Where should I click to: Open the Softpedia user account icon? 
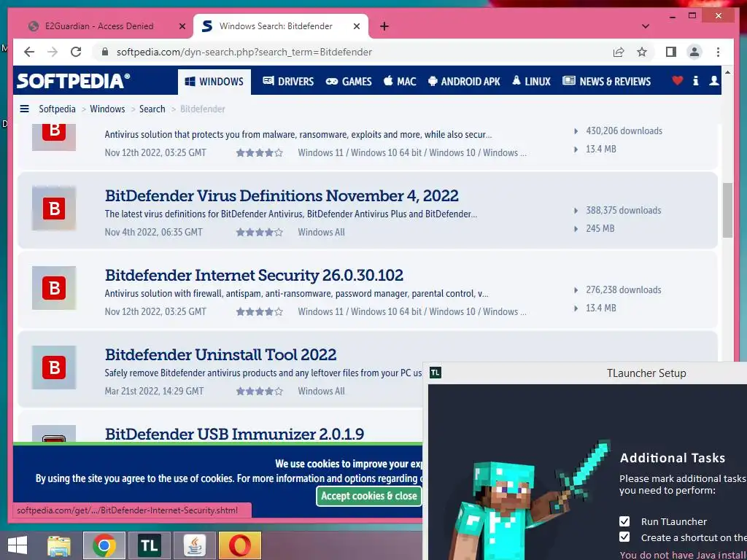713,80
